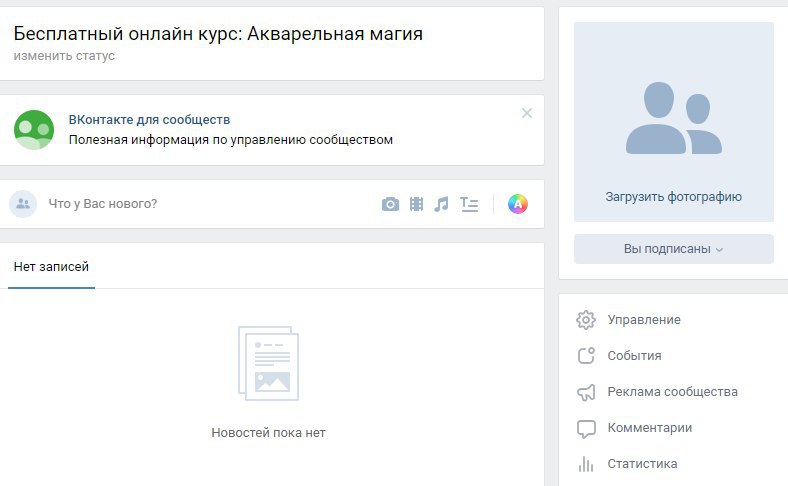788x486 pixels.
Task: Click small group avatar in post box
Action: point(23,204)
